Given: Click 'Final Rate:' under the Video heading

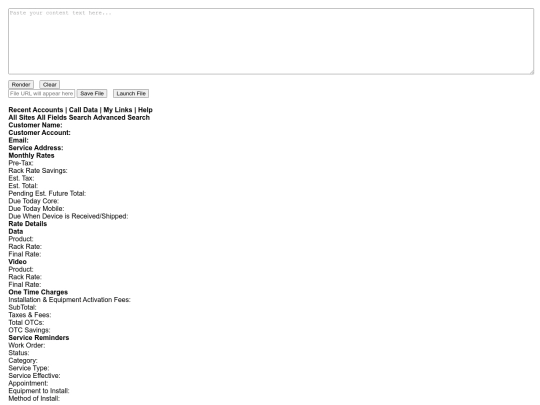Looking at the screenshot, I should pos(25,284).
